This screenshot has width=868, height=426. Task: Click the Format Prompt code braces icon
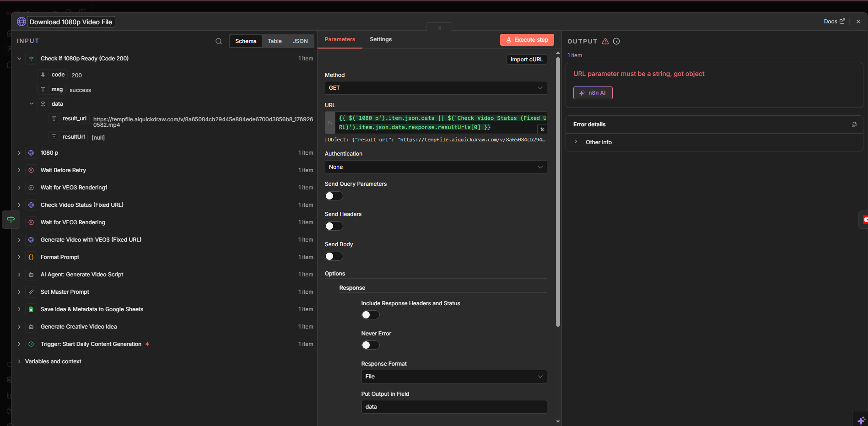pos(31,257)
